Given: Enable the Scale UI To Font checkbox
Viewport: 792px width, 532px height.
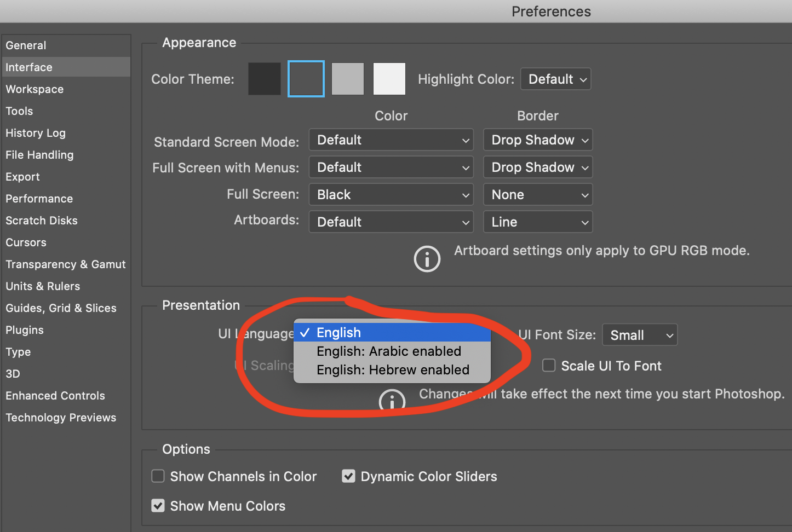Looking at the screenshot, I should (x=548, y=365).
